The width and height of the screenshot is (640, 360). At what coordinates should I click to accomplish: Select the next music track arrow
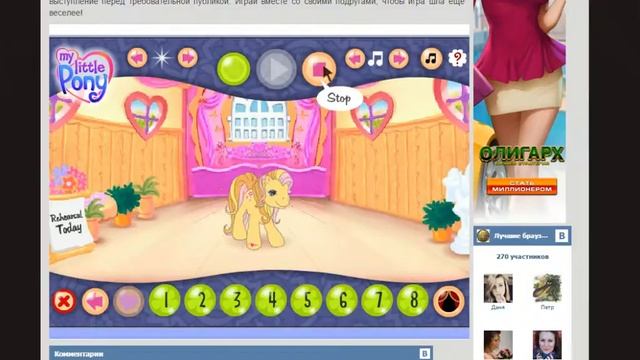point(399,59)
